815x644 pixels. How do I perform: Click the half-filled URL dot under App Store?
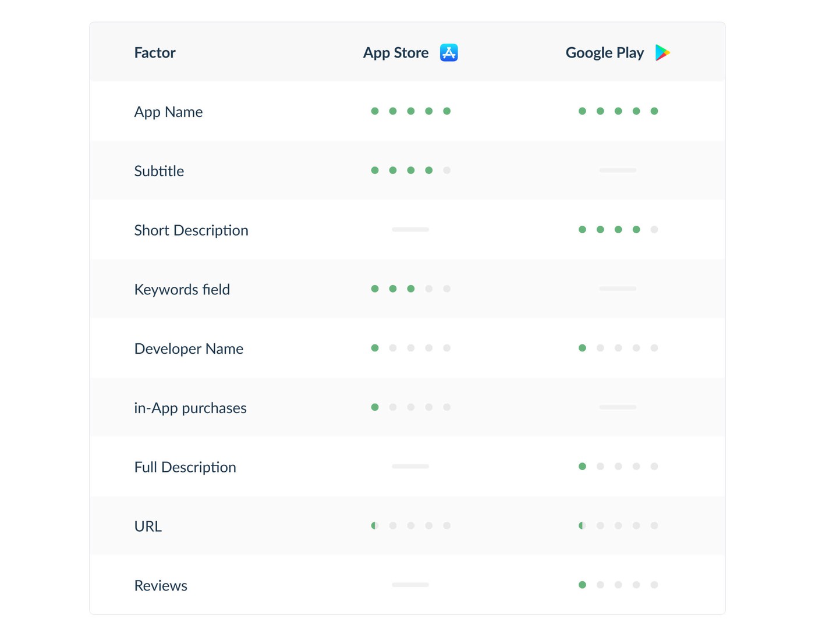coord(375,525)
